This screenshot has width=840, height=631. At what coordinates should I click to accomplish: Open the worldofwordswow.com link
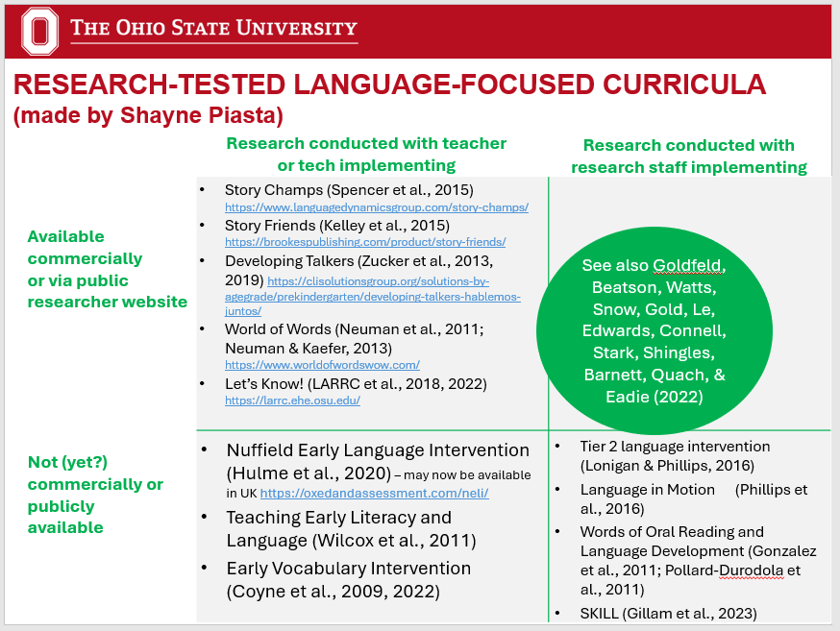point(322,365)
